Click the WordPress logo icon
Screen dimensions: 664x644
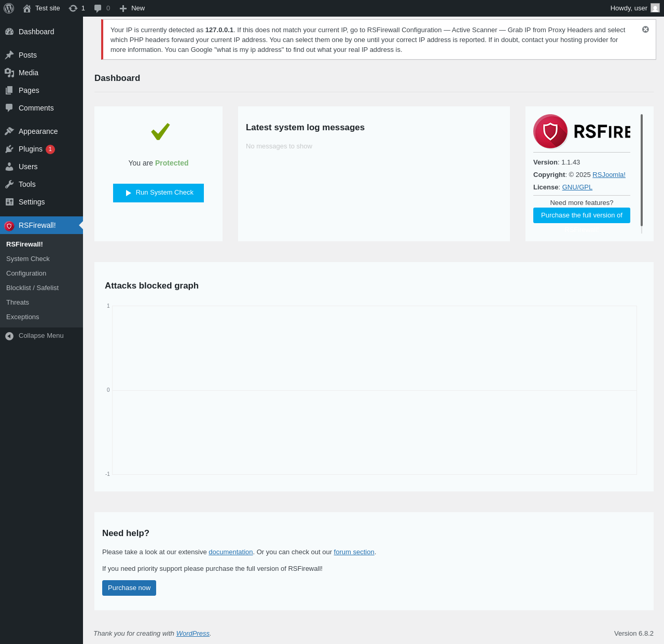pyautogui.click(x=9, y=8)
